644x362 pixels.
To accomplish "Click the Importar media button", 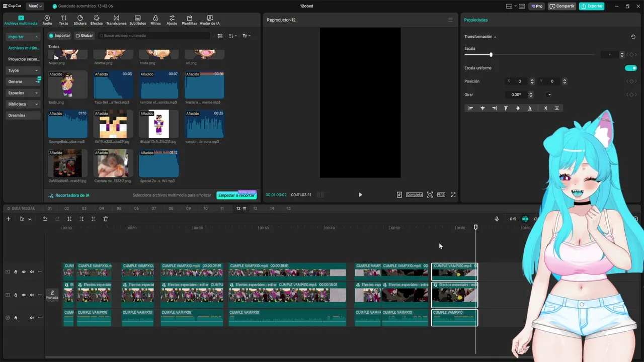I will click(x=59, y=36).
